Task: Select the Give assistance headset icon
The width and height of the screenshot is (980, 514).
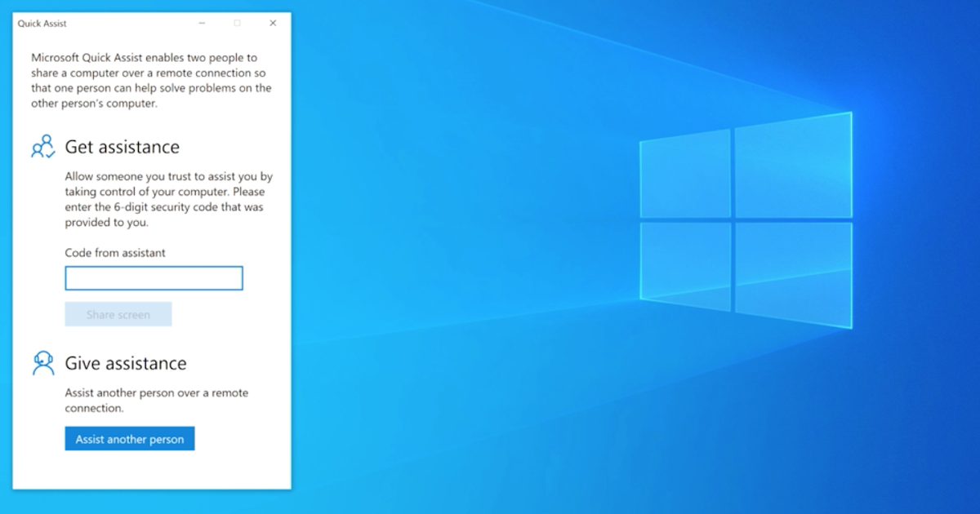Action: point(42,362)
